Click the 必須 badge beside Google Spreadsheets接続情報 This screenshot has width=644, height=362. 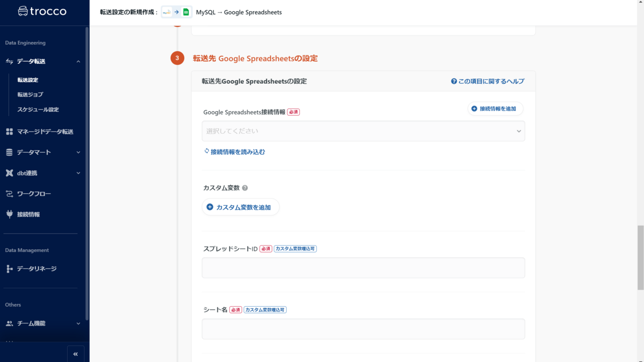click(x=293, y=112)
